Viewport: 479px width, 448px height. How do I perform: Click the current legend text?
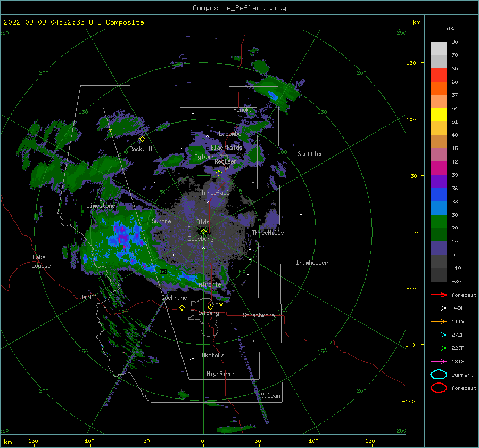click(463, 374)
